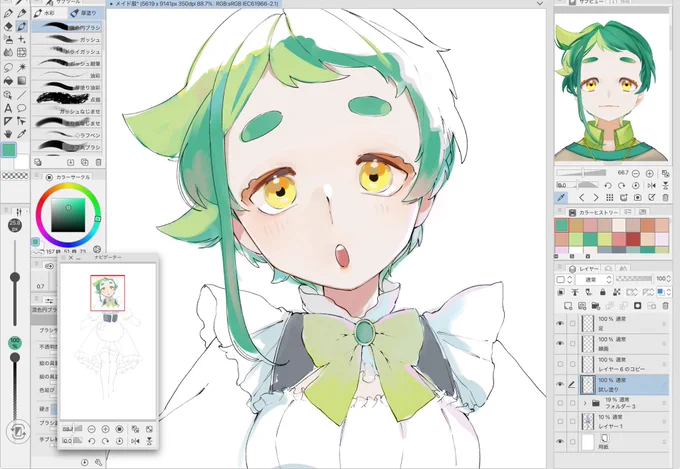Image resolution: width=680 pixels, height=469 pixels.
Task: Open the カラーサークル tab
Action: 68,177
